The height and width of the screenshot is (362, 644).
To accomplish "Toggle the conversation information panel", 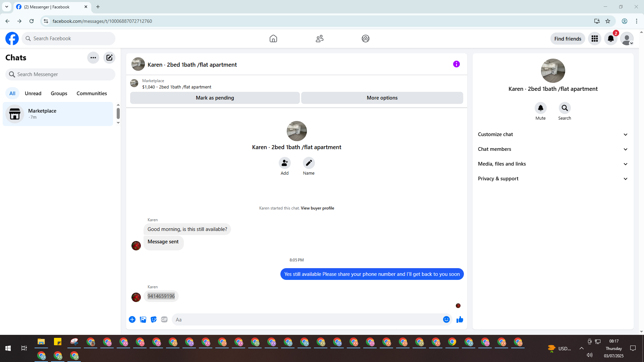I will [x=456, y=64].
